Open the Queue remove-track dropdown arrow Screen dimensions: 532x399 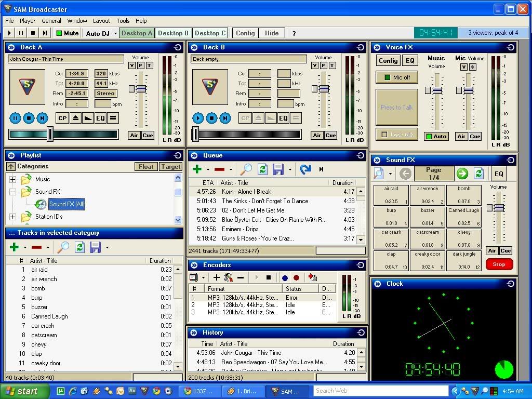[231, 169]
